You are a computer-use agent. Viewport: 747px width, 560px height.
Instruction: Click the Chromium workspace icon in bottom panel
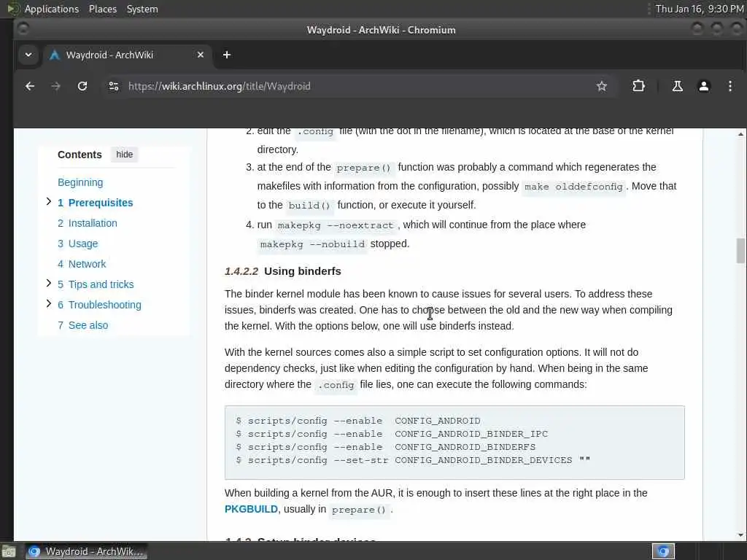pyautogui.click(x=663, y=551)
